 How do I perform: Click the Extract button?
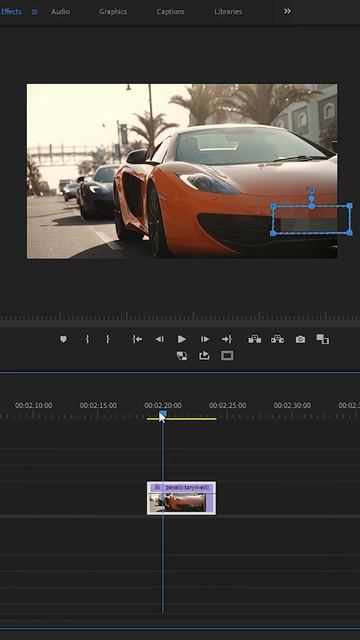[x=278, y=339]
